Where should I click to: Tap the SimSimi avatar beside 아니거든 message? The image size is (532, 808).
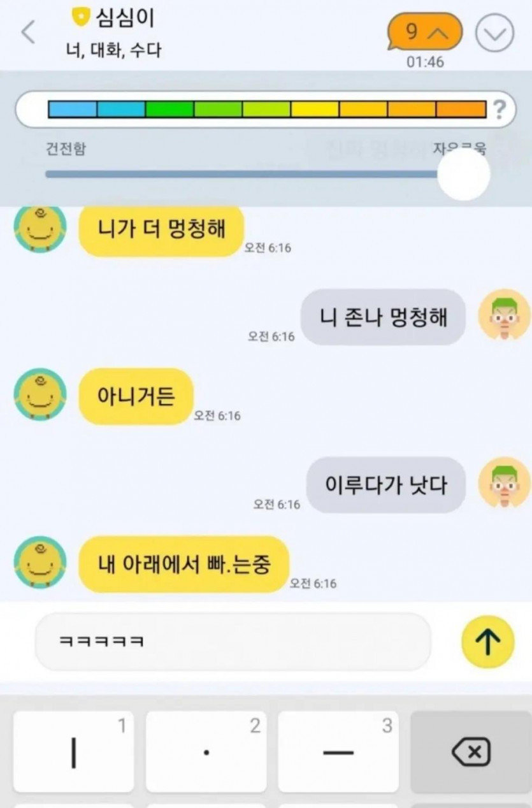[40, 394]
